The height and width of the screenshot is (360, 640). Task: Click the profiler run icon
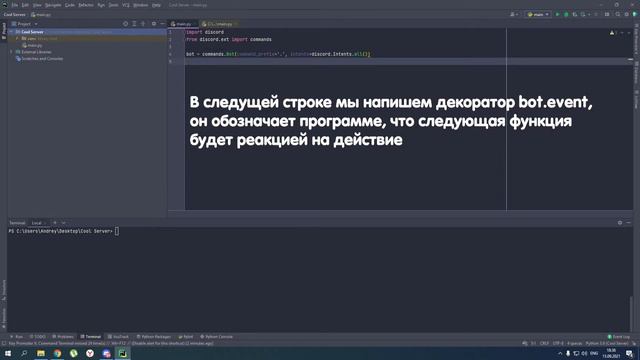coord(583,14)
